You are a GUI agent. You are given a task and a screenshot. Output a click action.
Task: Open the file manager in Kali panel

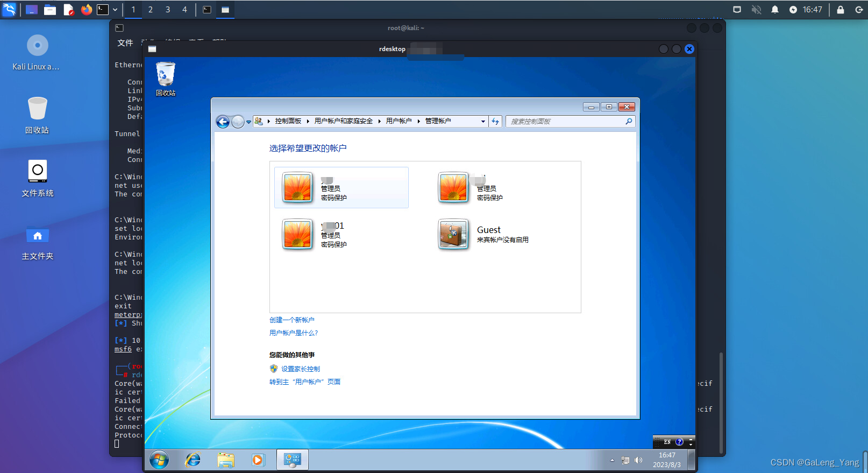pyautogui.click(x=50, y=10)
